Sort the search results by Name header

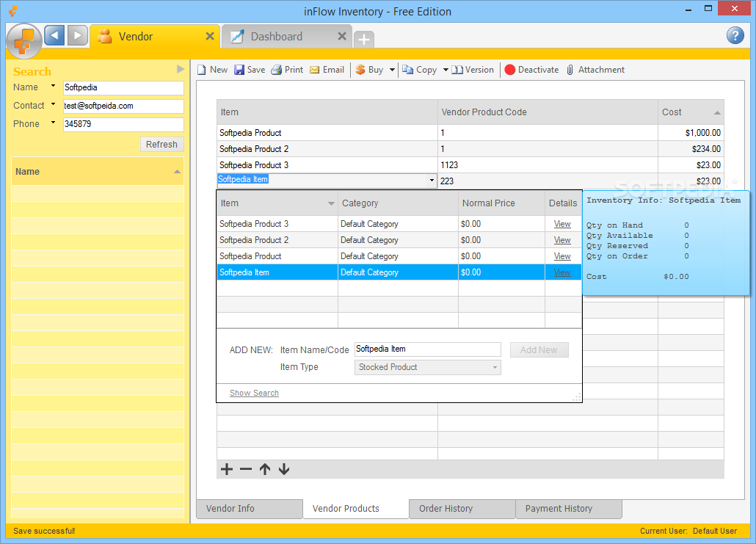coord(98,172)
